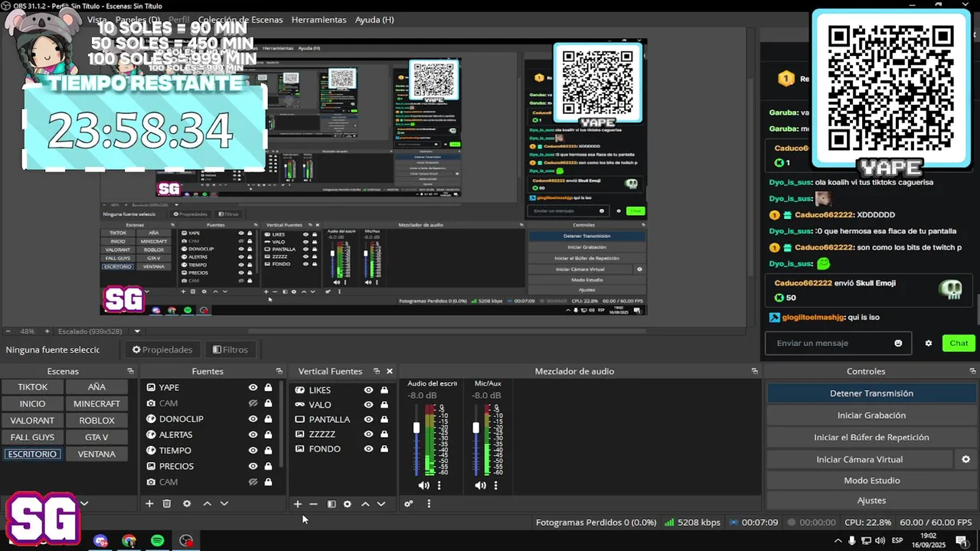This screenshot has width=980, height=551.
Task: Open Chrome from the taskbar
Action: point(129,540)
